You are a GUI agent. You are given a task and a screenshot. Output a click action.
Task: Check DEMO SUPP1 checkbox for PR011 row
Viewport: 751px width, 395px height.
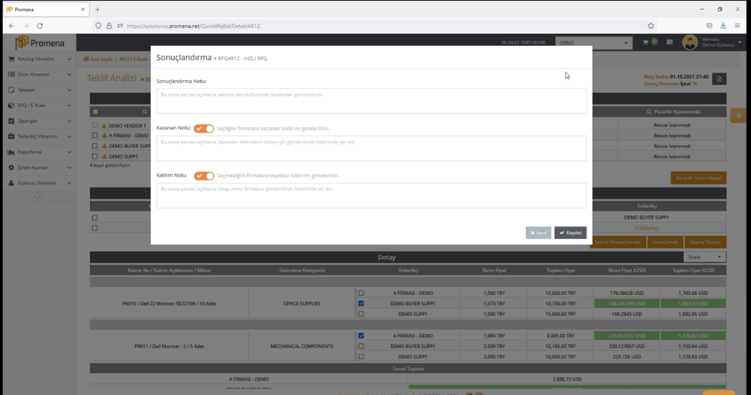coord(361,357)
